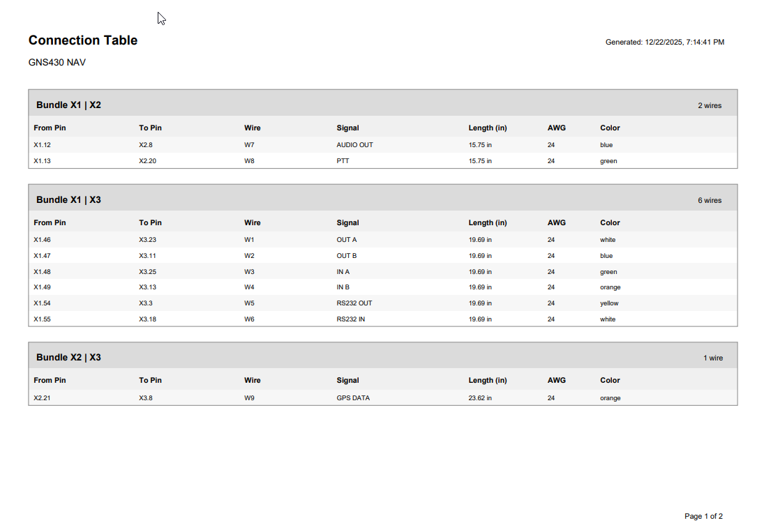Sort by the From Pin column header
Image resolution: width=764 pixels, height=532 pixels.
click(50, 128)
